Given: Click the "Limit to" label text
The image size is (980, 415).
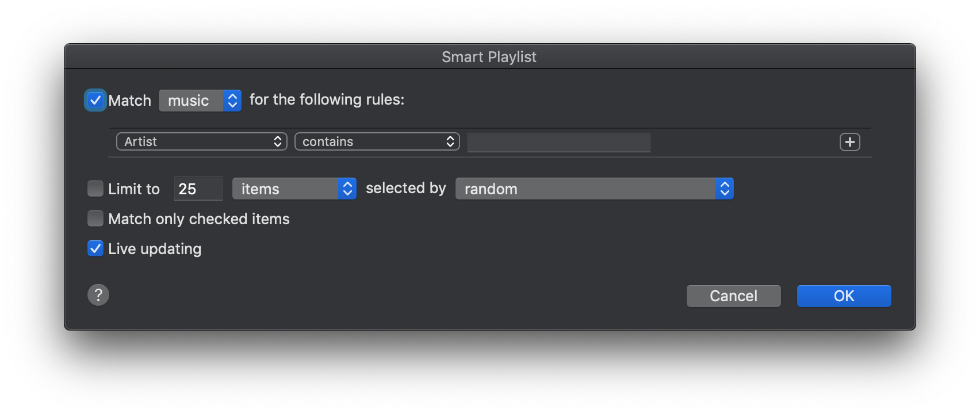Looking at the screenshot, I should click(134, 189).
